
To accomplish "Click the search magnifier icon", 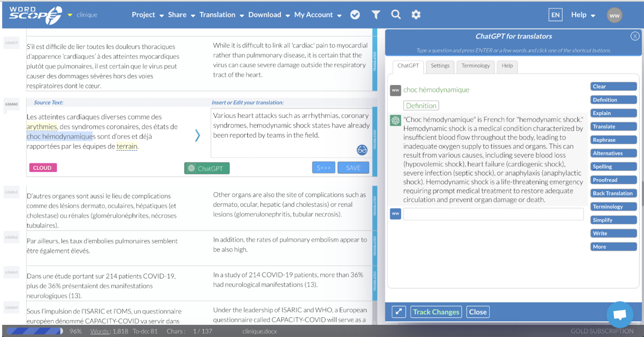I will click(x=395, y=15).
